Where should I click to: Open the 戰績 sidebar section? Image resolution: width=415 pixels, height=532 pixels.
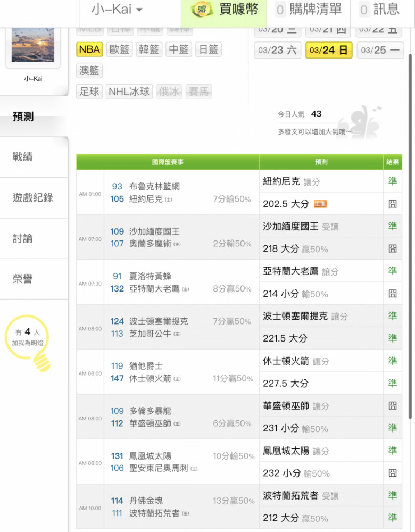pos(34,157)
